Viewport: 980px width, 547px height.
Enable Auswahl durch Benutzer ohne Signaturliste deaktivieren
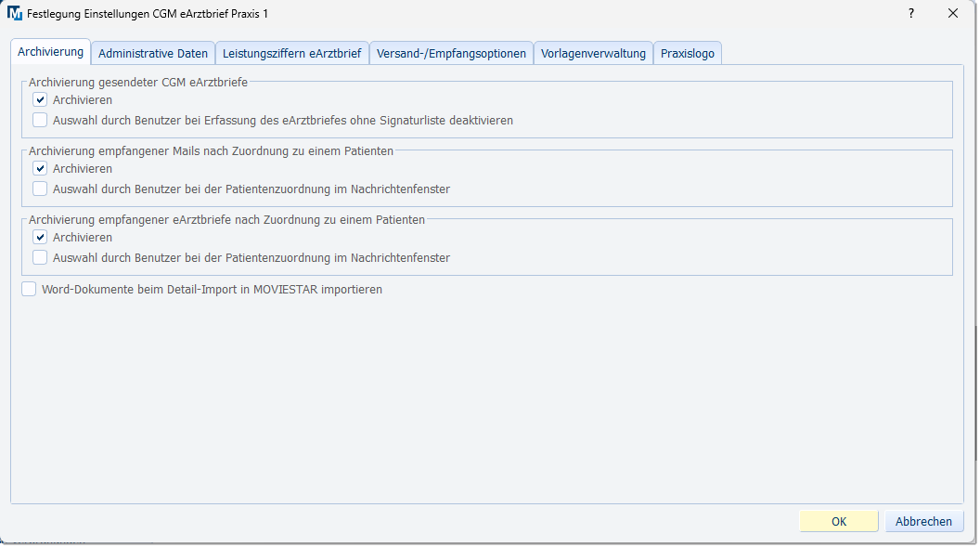tap(40, 120)
